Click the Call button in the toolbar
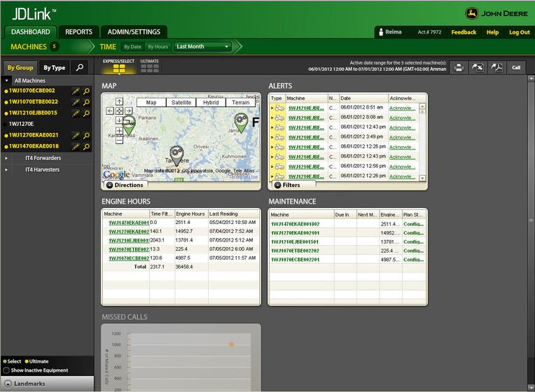Viewport: 535px width, 392px height. pos(516,68)
